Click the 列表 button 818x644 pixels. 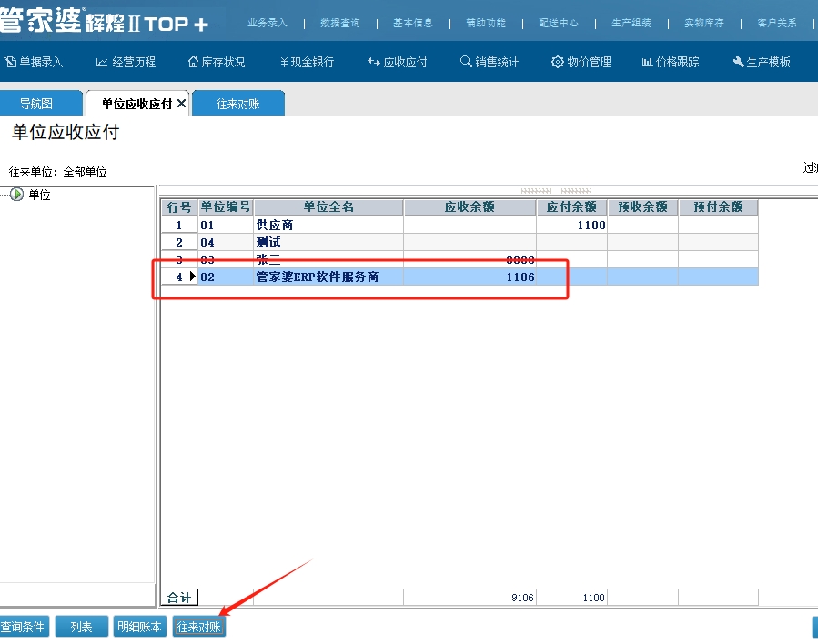(81, 627)
